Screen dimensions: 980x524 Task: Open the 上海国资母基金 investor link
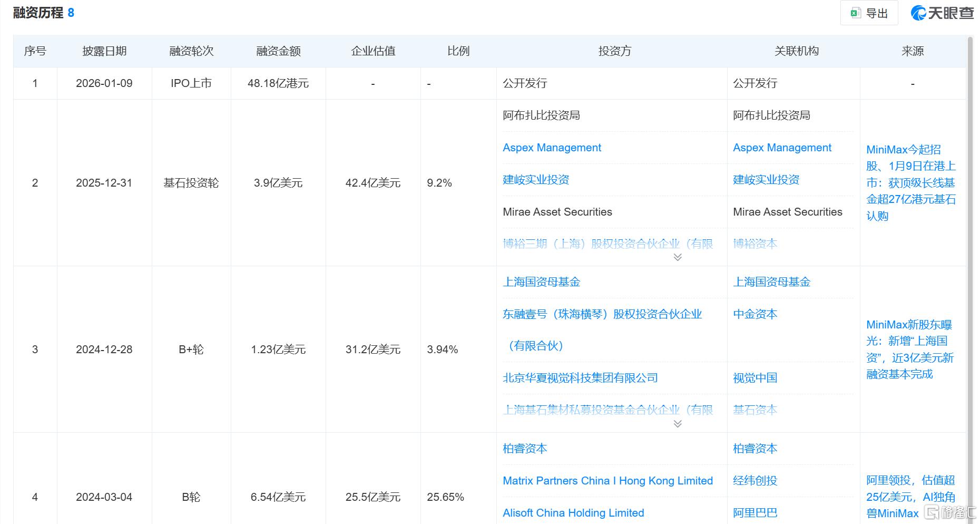click(x=541, y=282)
